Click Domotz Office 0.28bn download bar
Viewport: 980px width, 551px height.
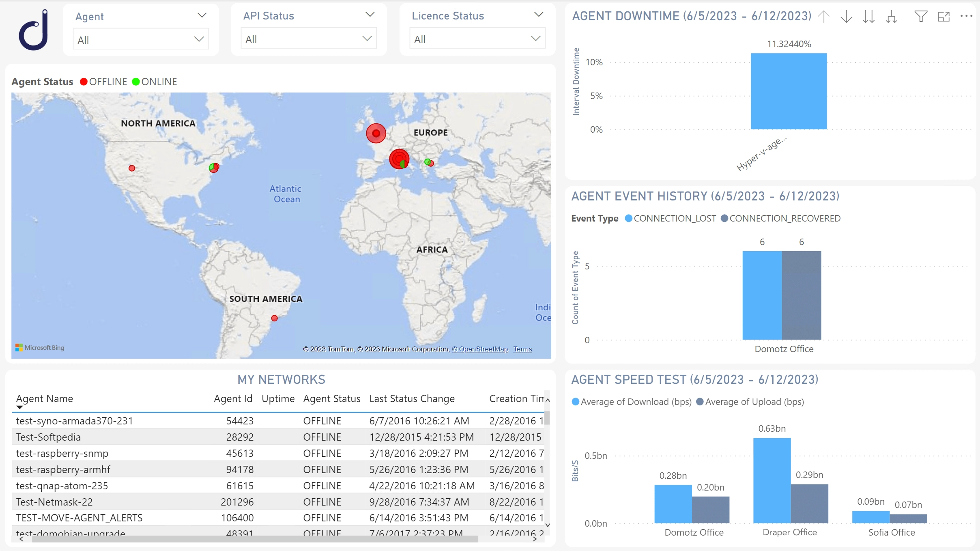673,504
